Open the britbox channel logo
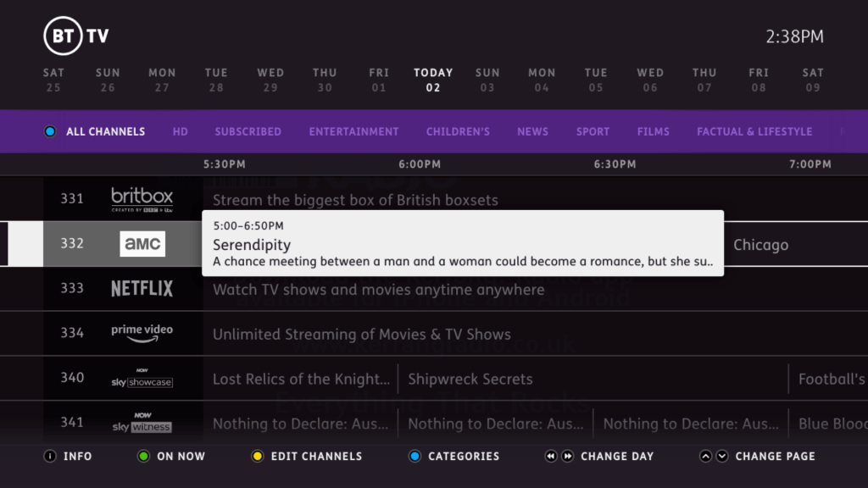Image resolution: width=868 pixels, height=488 pixels. (142, 199)
